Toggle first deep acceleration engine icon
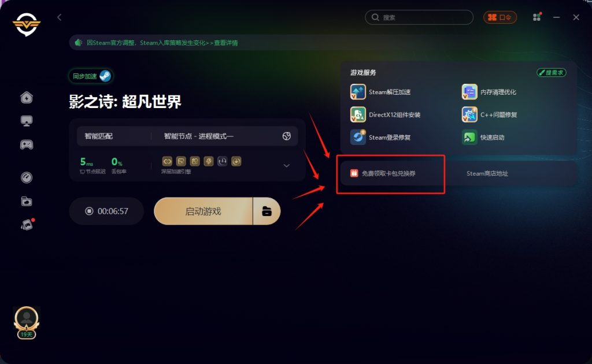This screenshot has height=364, width=592. [167, 161]
